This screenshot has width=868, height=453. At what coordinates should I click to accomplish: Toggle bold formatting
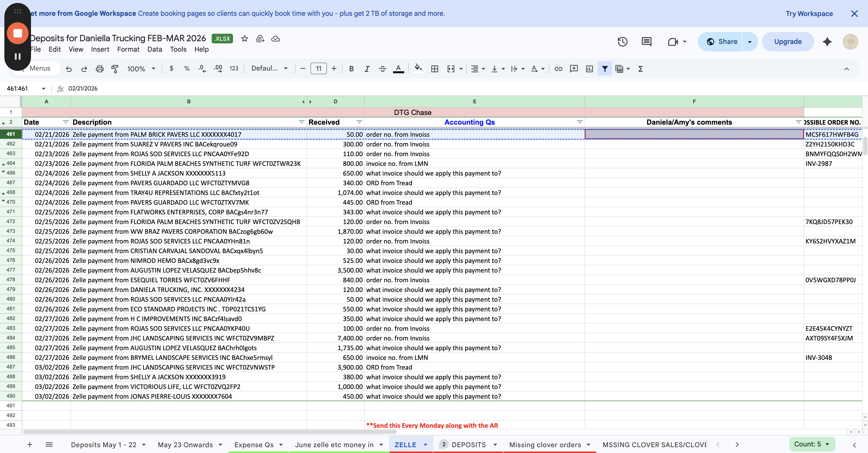[351, 69]
